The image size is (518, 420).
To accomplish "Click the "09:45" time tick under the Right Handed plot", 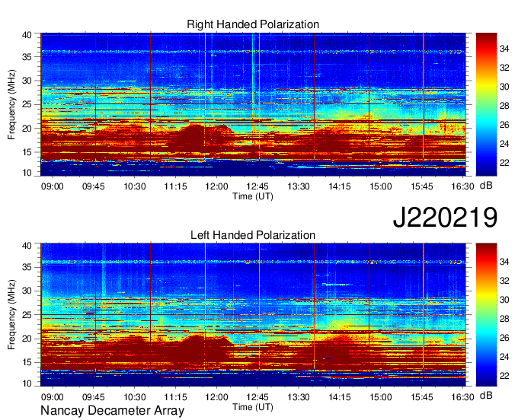I will (x=93, y=186).
